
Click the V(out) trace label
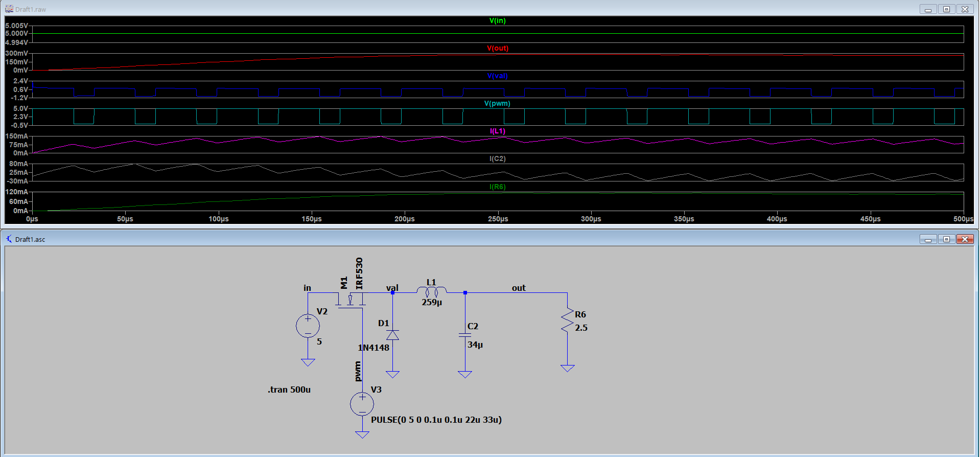497,48
